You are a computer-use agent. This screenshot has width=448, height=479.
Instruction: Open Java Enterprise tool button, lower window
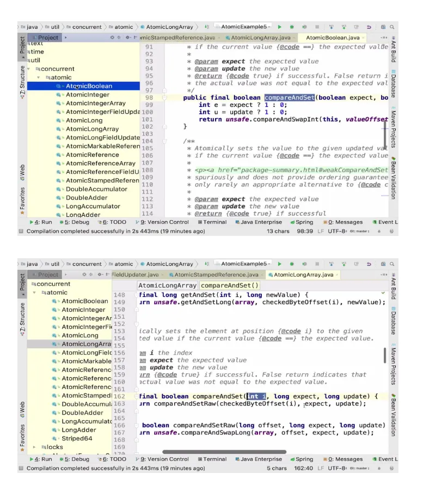259,459
